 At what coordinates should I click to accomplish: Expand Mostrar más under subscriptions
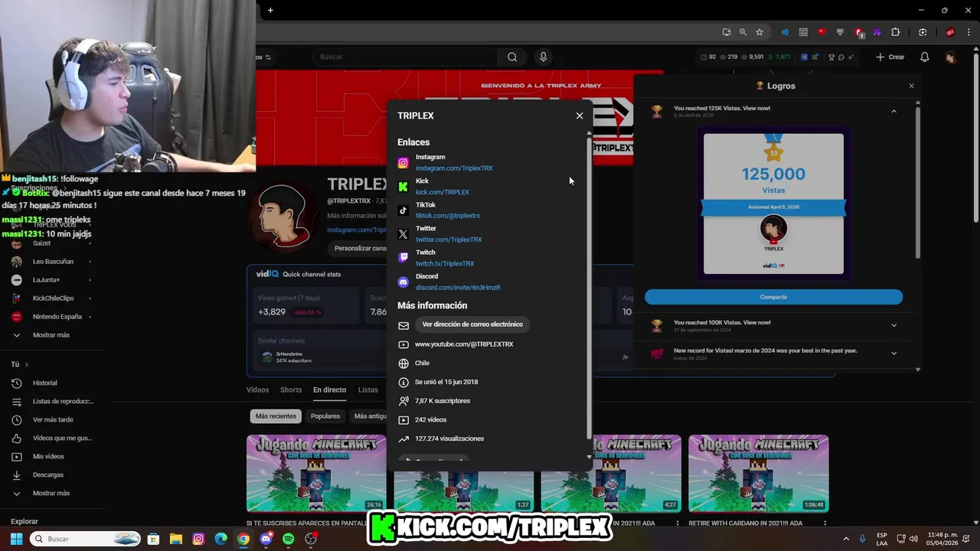pyautogui.click(x=51, y=335)
